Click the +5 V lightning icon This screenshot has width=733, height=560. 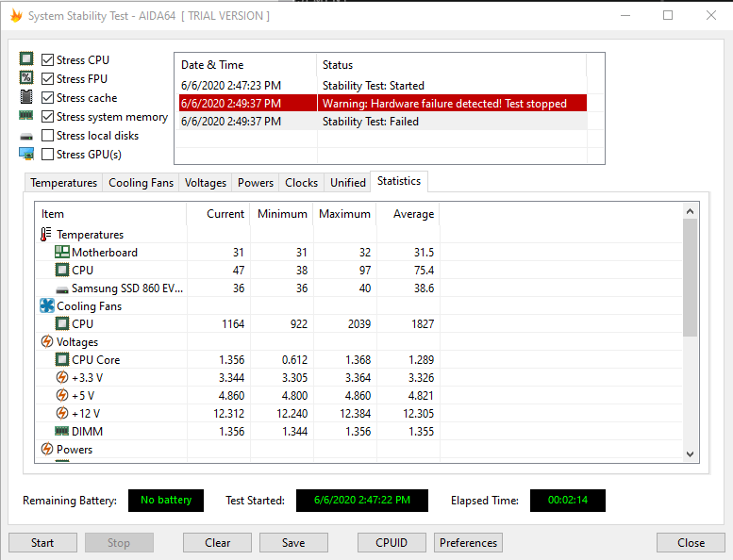pos(61,395)
